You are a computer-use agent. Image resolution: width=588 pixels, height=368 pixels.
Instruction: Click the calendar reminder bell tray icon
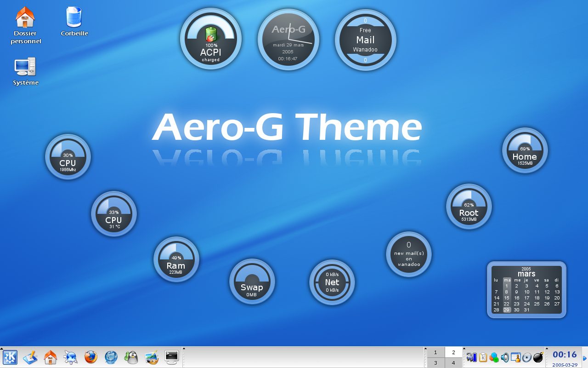pos(516,357)
